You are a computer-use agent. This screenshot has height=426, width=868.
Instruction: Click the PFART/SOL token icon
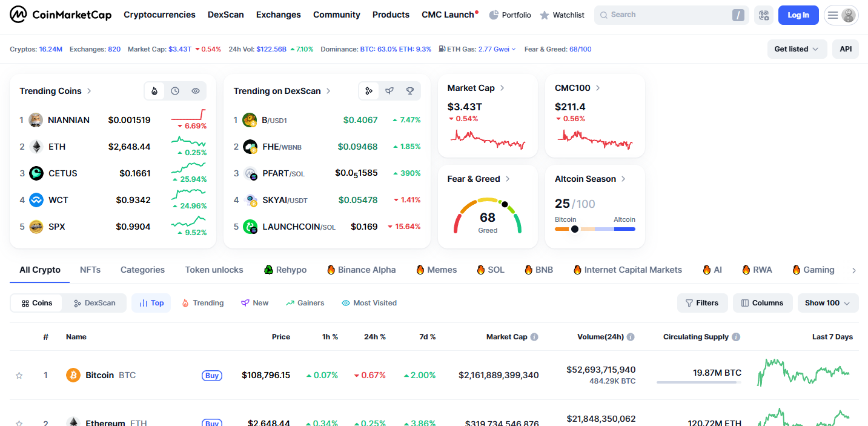[251, 173]
